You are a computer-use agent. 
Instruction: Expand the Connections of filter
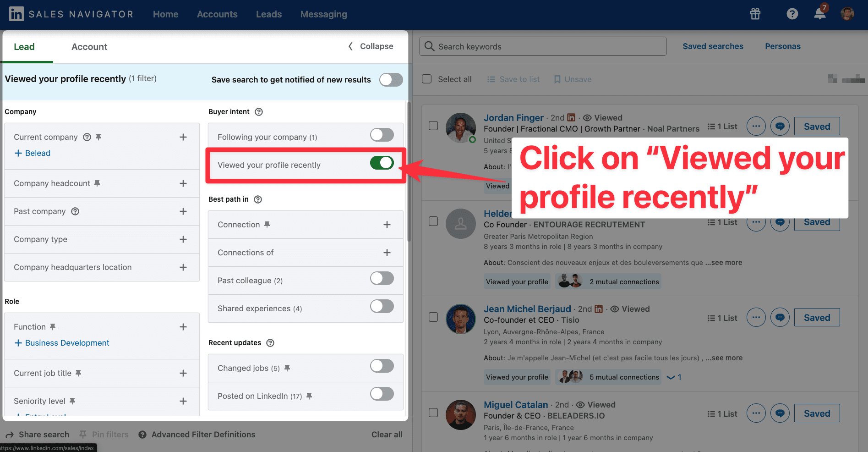click(387, 253)
